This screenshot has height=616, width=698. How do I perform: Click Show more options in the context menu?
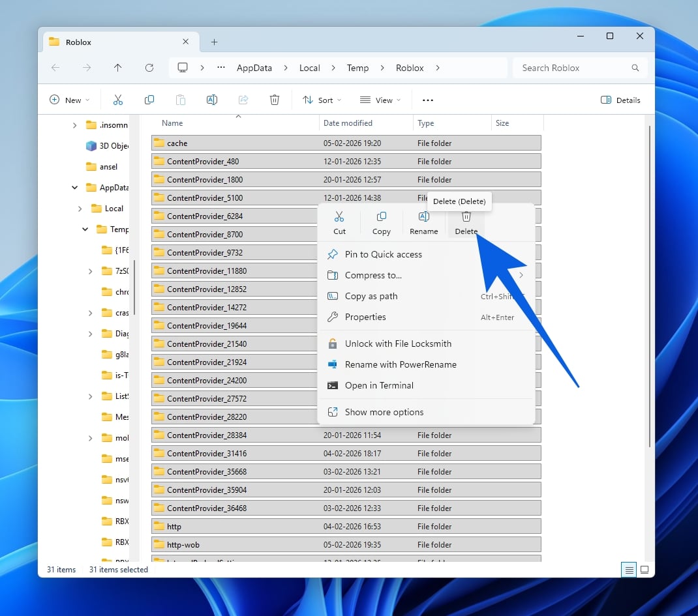point(384,412)
